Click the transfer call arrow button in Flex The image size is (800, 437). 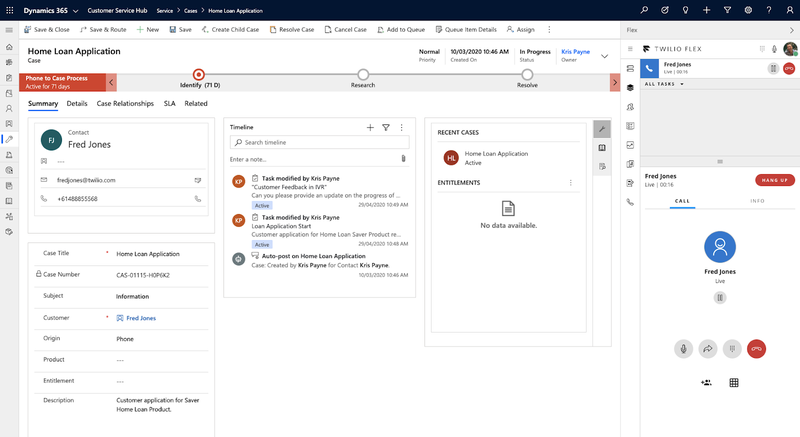[709, 349]
